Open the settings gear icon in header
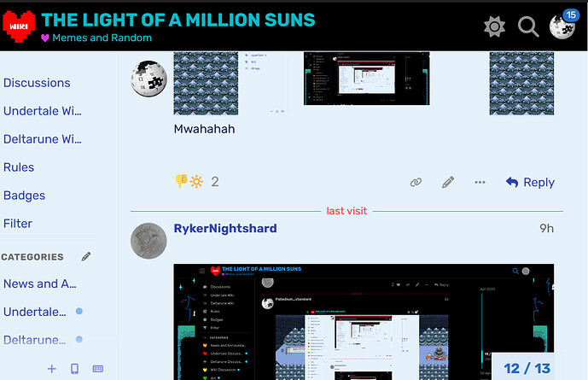Viewport: 588px width, 380px height. 494,26
